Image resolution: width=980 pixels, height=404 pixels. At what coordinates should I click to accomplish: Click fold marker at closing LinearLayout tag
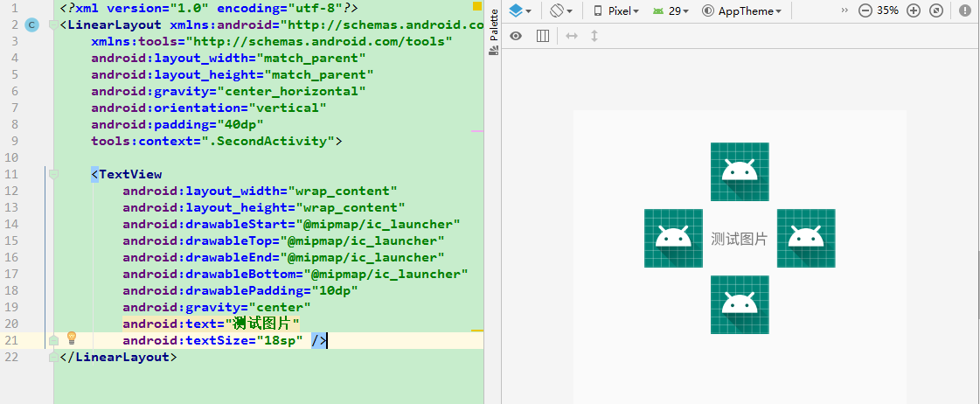point(53,357)
